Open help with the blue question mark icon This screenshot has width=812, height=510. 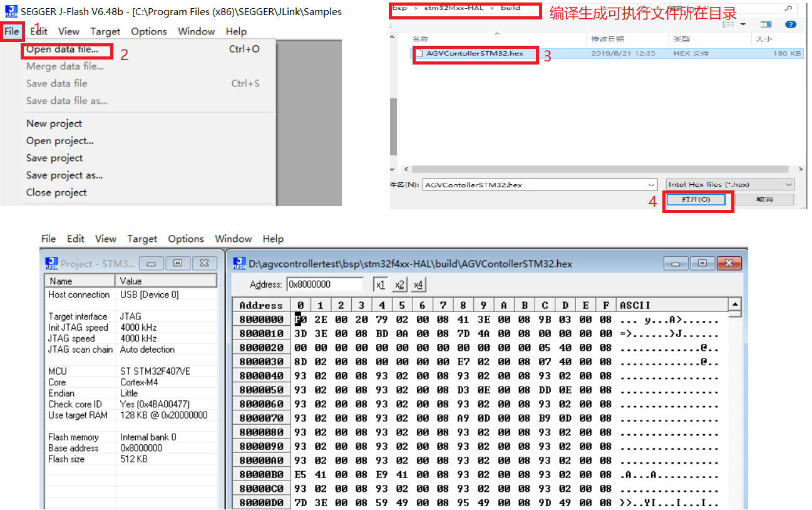(791, 24)
